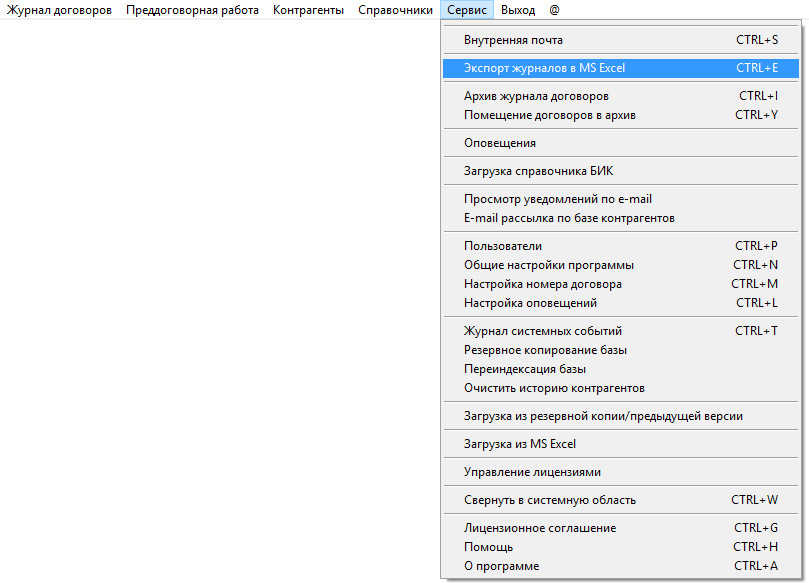Click the @ menu bar item

(554, 10)
